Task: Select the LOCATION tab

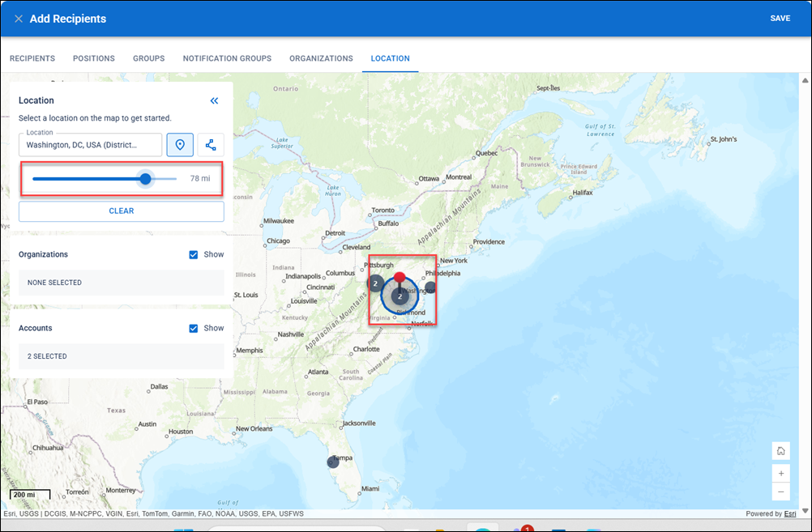Action: [390, 58]
